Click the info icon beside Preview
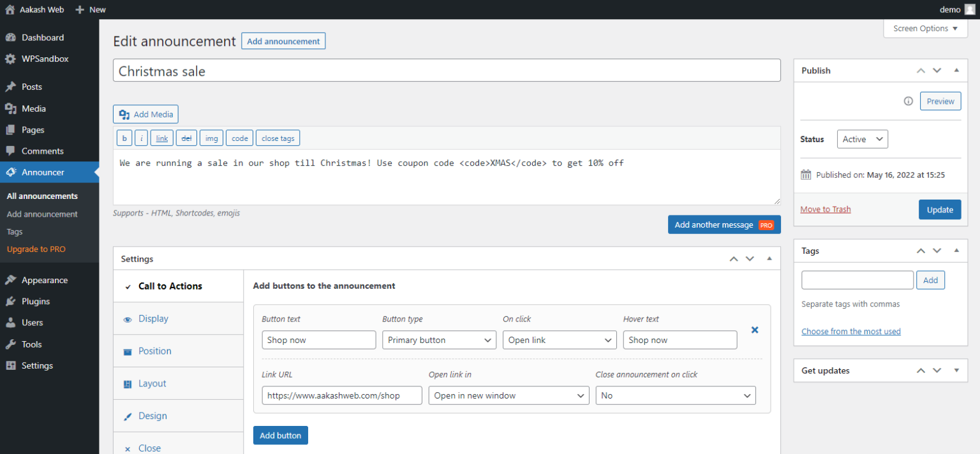Viewport: 980px width, 454px height. [x=908, y=101]
